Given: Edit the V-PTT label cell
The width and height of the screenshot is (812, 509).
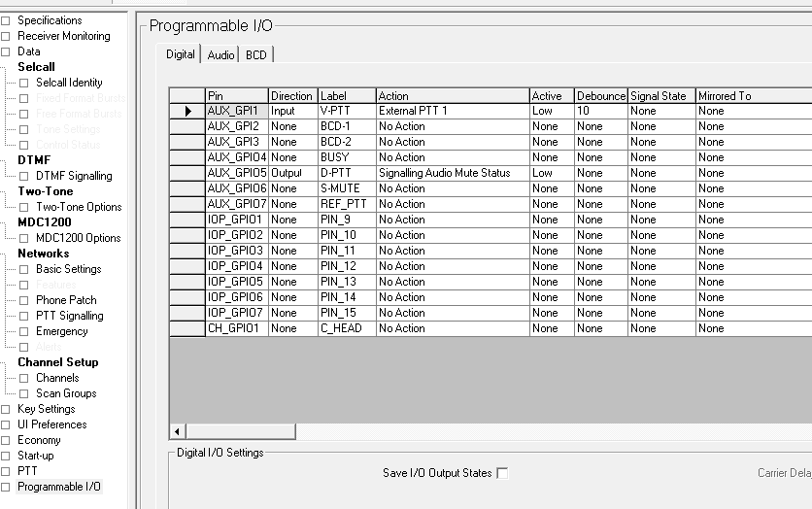Looking at the screenshot, I should point(346,111).
